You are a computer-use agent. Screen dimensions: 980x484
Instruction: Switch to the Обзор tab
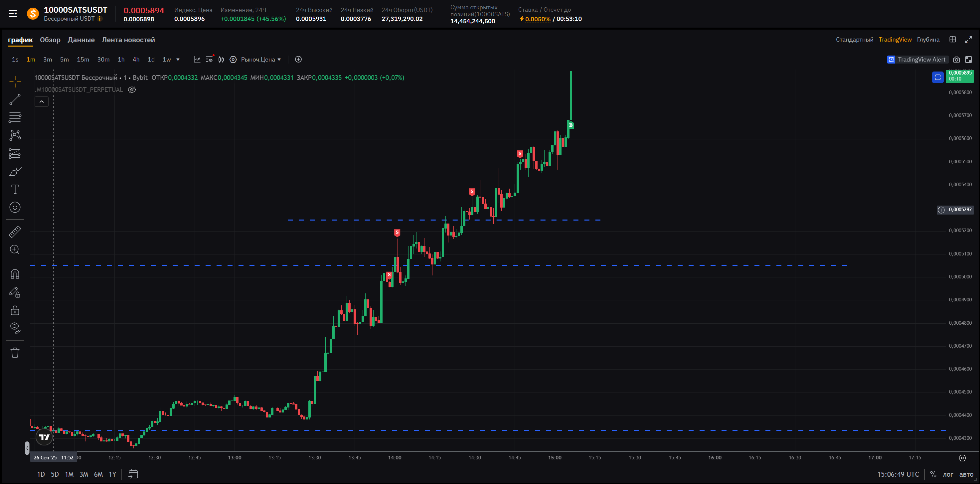50,40
